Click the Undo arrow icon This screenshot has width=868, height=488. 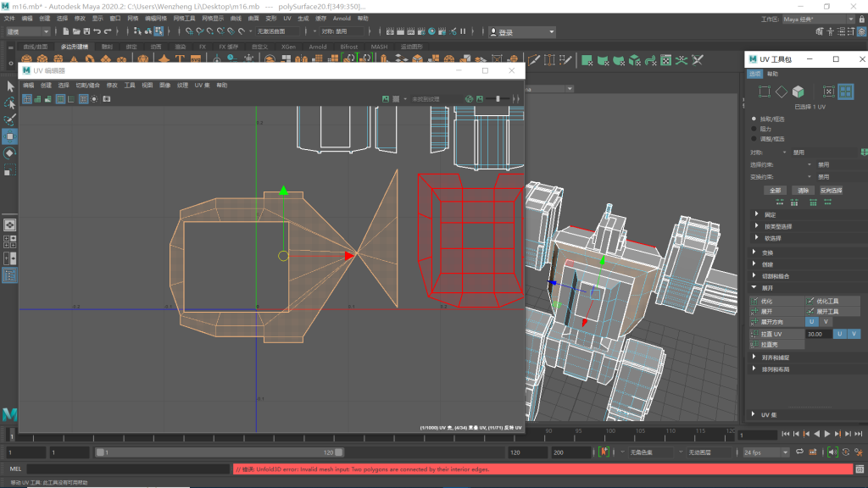(97, 31)
